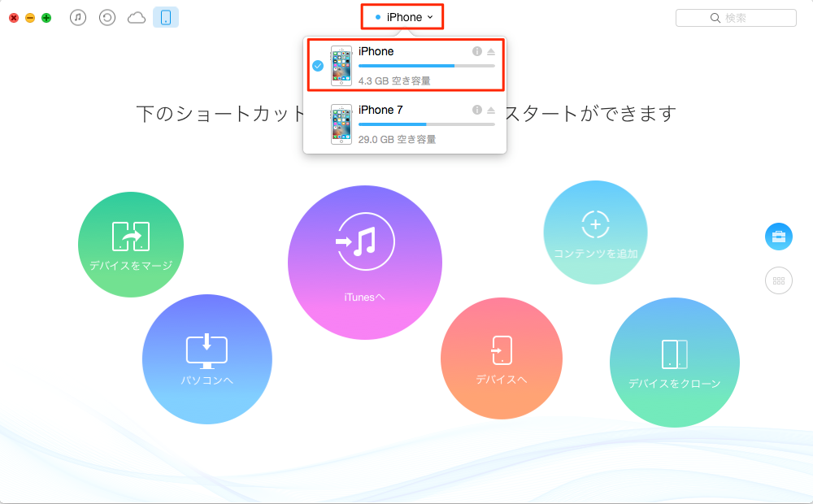
Task: Click inside the 検索 search field
Action: tap(736, 18)
